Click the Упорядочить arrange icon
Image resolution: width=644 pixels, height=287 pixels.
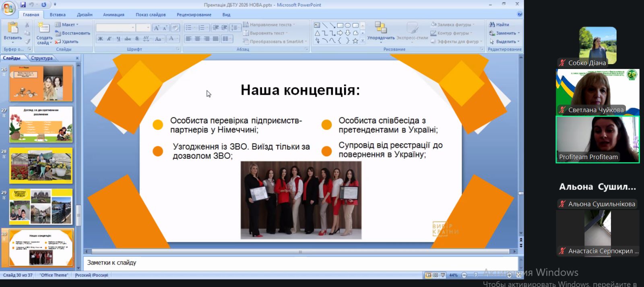click(380, 28)
